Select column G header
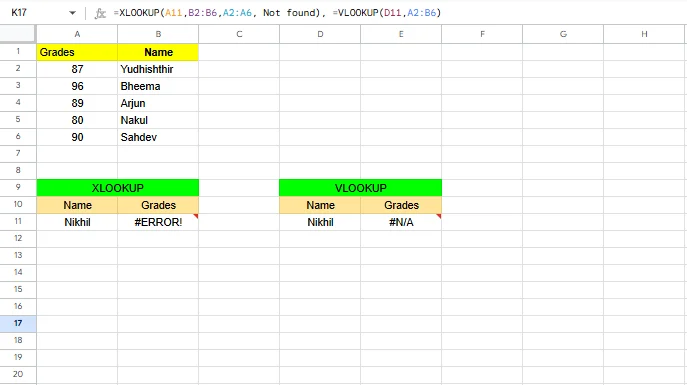This screenshot has height=385, width=687. click(x=563, y=34)
